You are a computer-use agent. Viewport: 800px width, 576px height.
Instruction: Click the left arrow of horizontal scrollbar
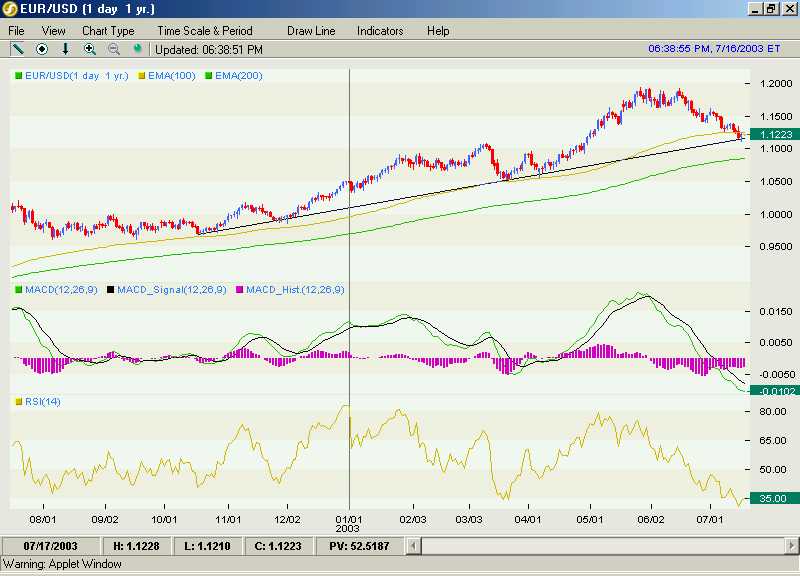point(414,546)
